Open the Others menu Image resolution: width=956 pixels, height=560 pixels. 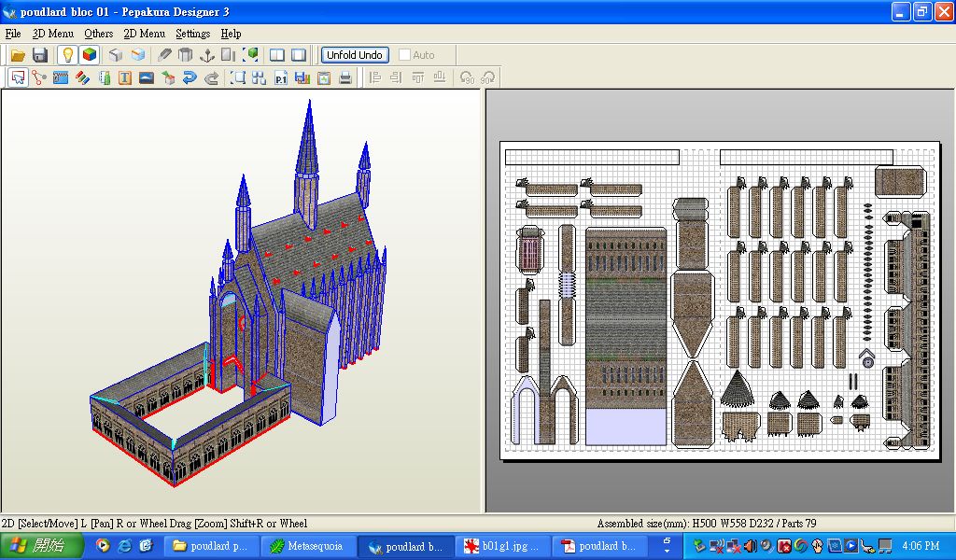click(99, 34)
